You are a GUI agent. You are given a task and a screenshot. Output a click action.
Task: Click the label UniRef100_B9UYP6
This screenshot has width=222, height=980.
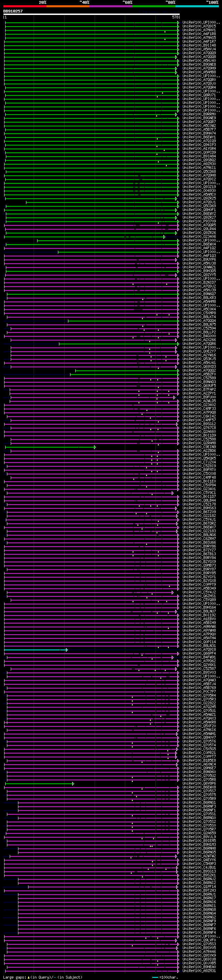[199, 259]
